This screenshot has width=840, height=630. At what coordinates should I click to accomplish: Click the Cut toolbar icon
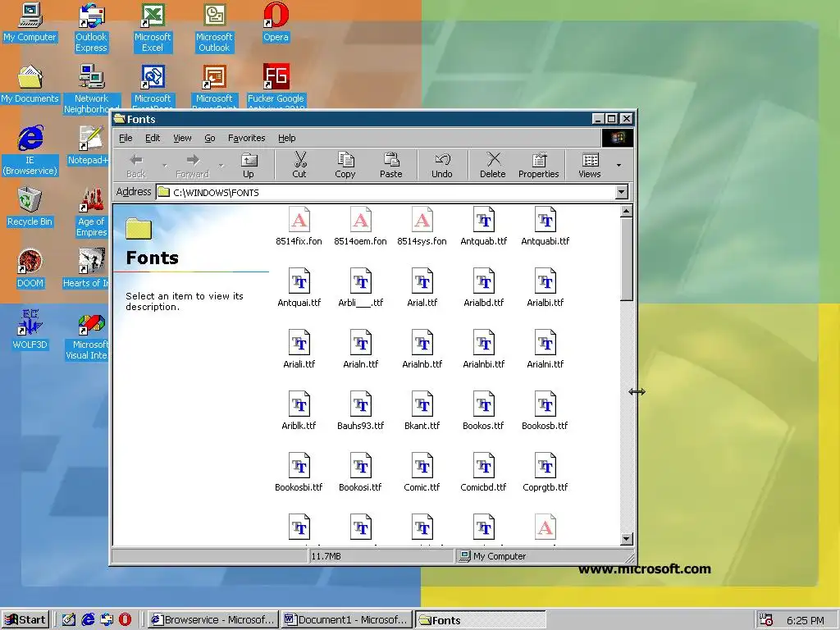299,164
